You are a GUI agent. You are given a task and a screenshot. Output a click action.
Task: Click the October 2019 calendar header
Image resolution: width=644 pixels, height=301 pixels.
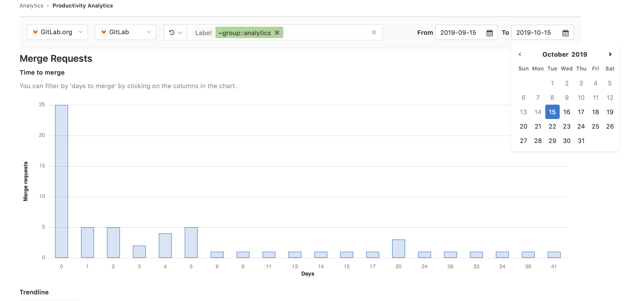point(565,54)
